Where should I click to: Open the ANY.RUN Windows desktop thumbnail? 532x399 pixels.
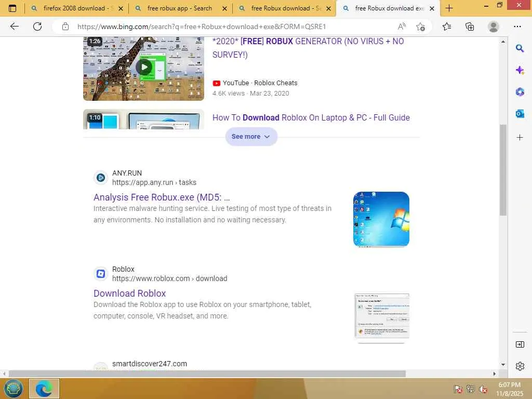pyautogui.click(x=381, y=219)
